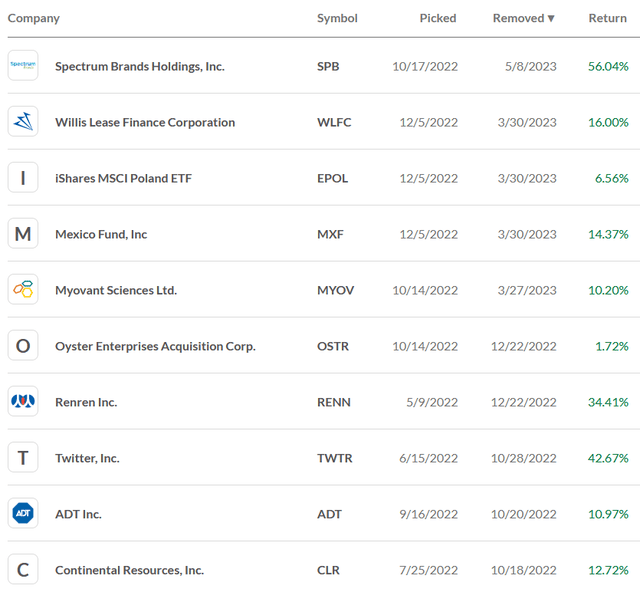This screenshot has width=640, height=592.
Task: Click the ADT Inc. blue logo icon
Action: click(x=23, y=514)
